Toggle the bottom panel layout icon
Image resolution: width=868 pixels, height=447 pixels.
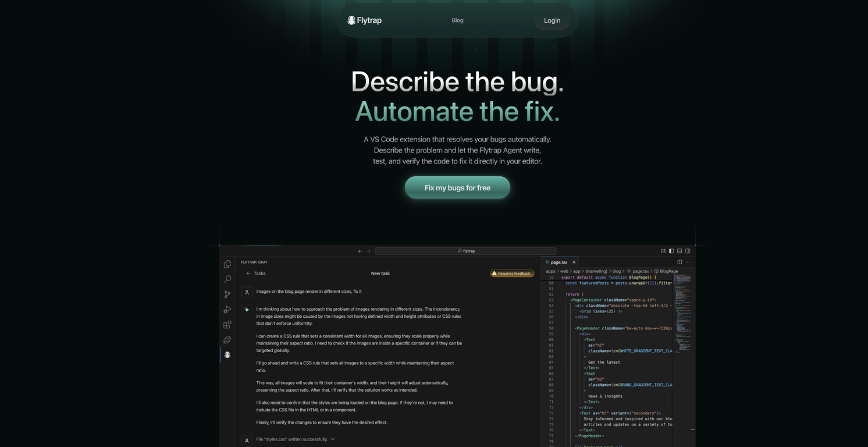tap(680, 251)
